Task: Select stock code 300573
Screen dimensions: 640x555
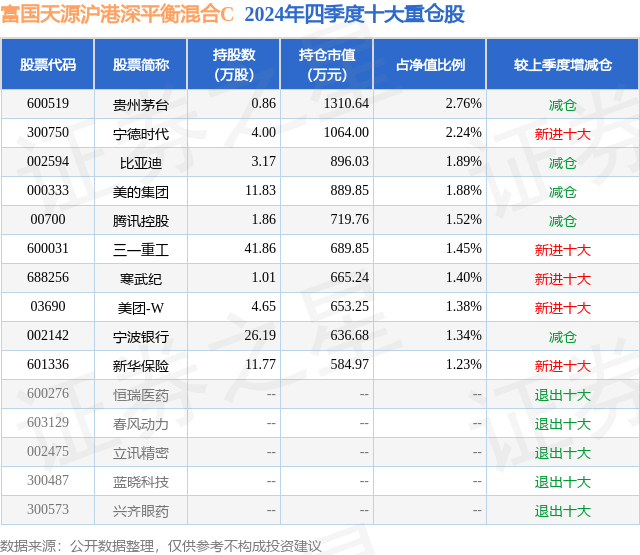Action: pos(48,509)
